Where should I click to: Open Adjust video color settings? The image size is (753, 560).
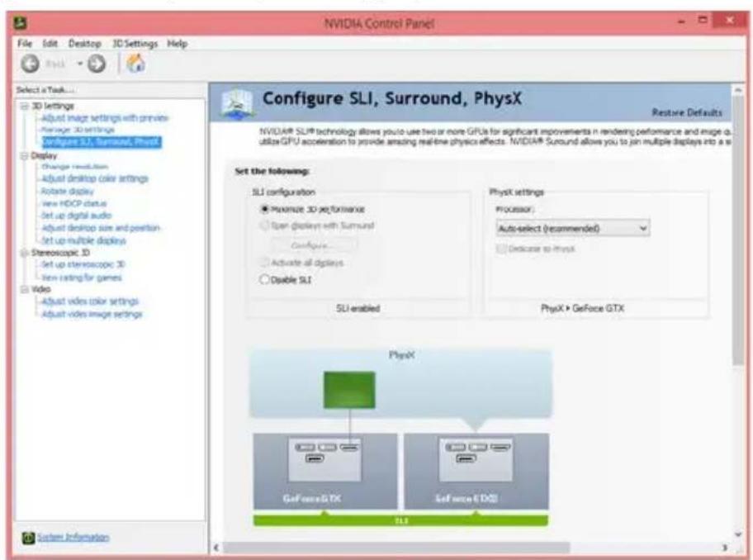click(90, 301)
